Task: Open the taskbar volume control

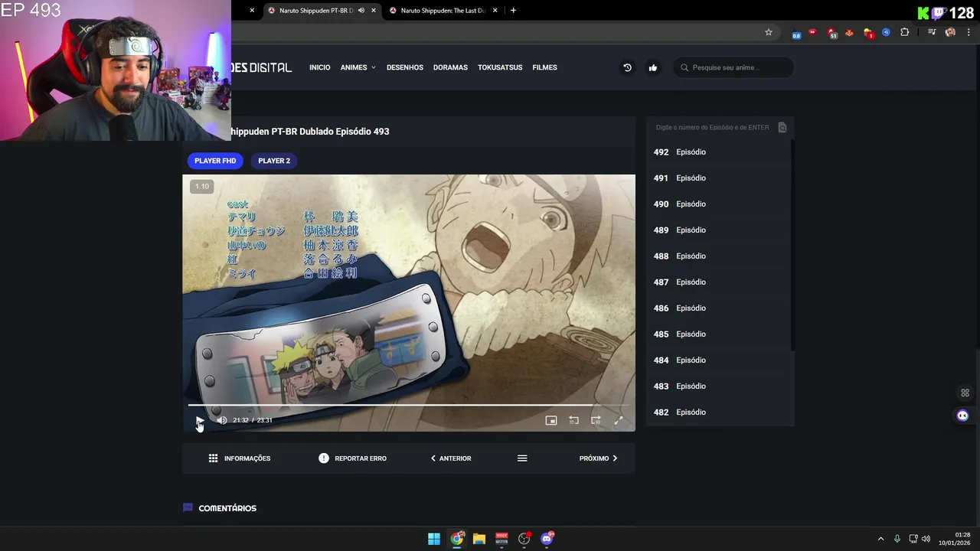Action: pos(926,539)
